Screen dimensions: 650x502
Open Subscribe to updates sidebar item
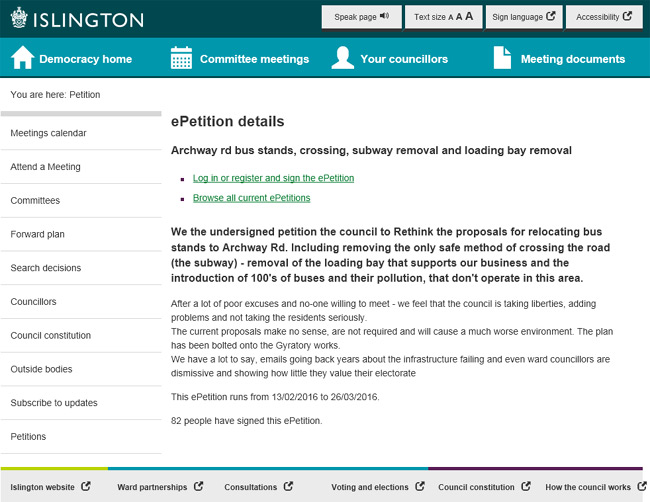(54, 403)
